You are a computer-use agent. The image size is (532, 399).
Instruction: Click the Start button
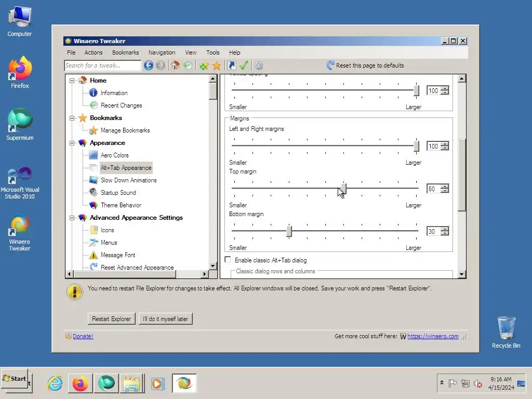click(15, 379)
